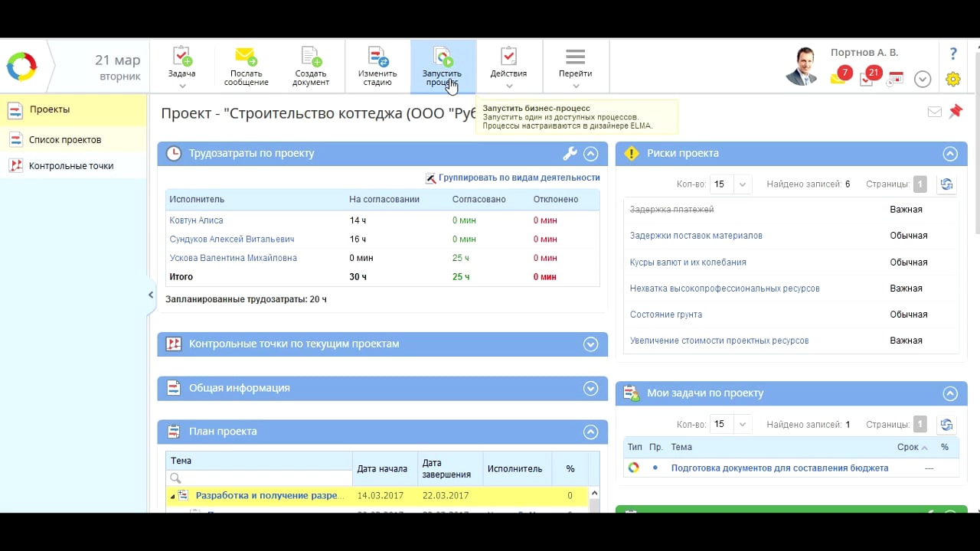Open tasks icon with badge 21
Screen dimensions: 980x551
click(869, 77)
